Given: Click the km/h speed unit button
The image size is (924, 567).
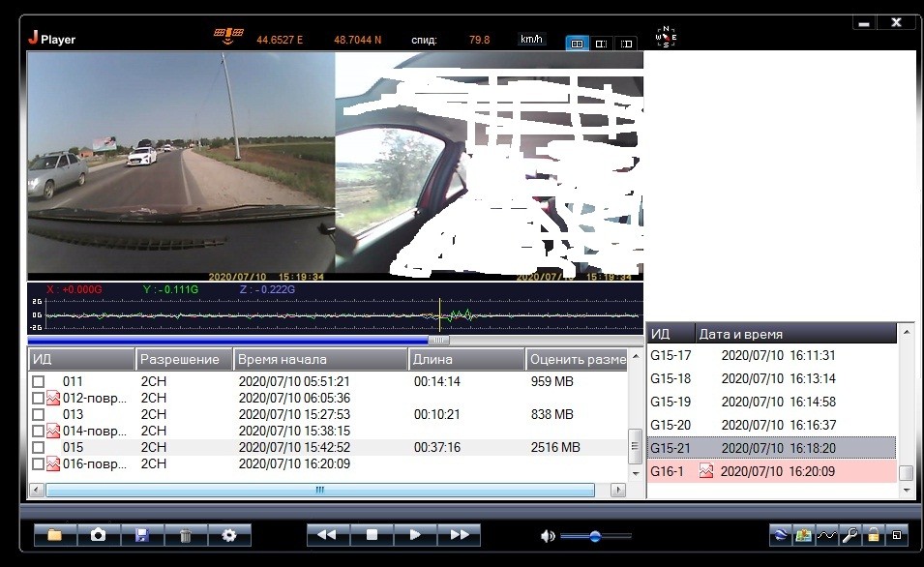Looking at the screenshot, I should (x=531, y=39).
